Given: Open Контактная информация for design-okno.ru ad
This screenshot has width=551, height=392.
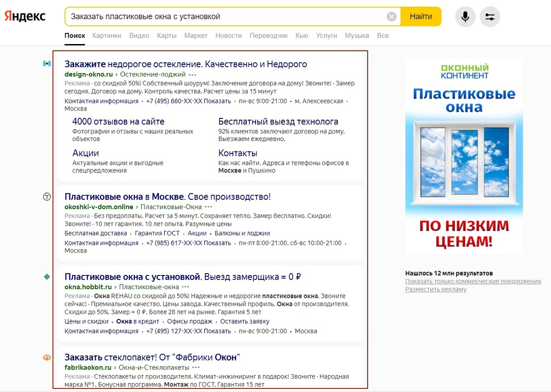Looking at the screenshot, I should pos(101,101).
